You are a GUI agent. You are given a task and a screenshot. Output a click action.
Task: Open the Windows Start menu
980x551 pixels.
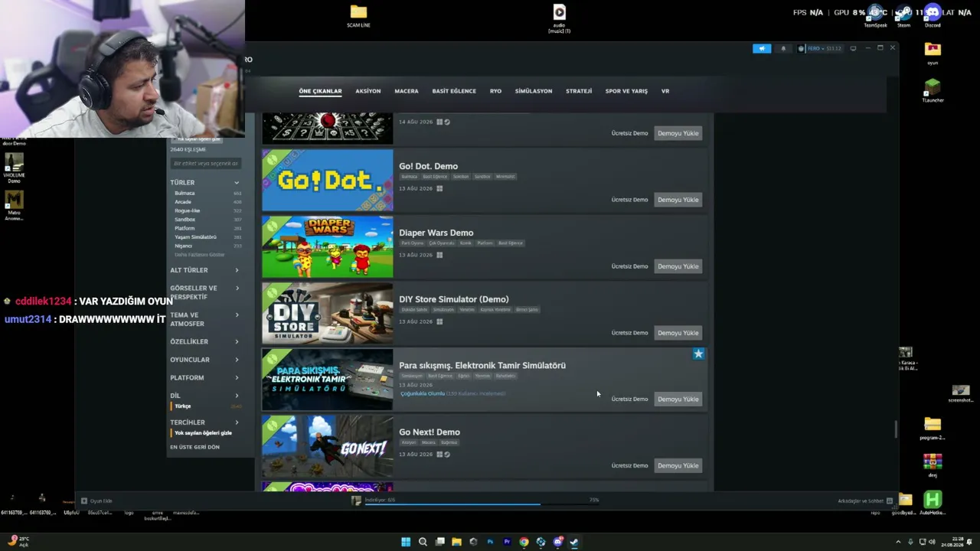[406, 542]
